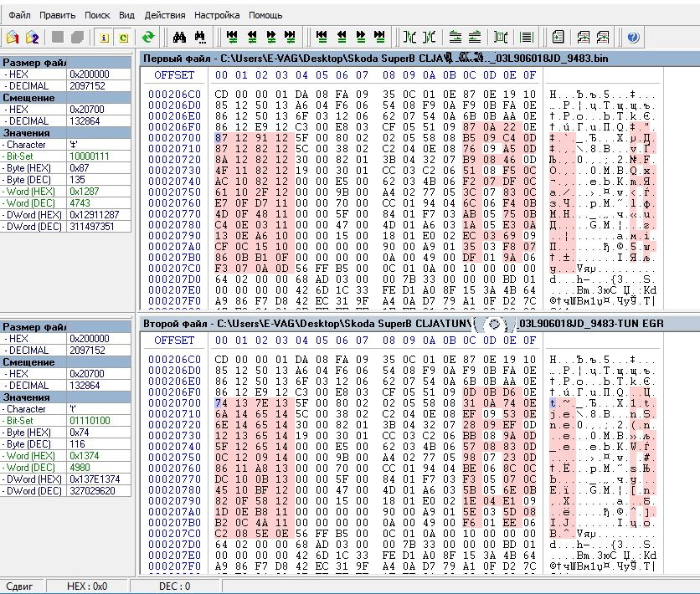700x594 pixels.
Task: Click the stacked gray squares save-all icon
Action: click(78, 37)
